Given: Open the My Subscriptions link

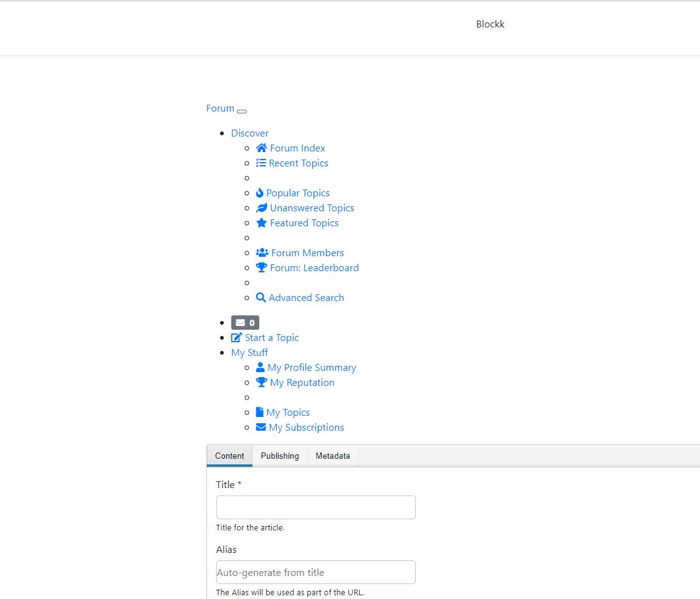Looking at the screenshot, I should 306,428.
